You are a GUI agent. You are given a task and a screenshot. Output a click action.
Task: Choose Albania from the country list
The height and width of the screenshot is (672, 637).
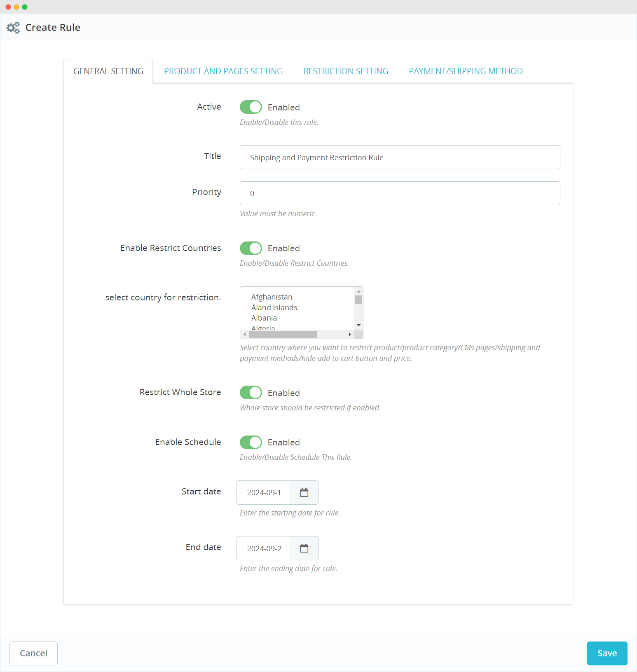tap(264, 318)
